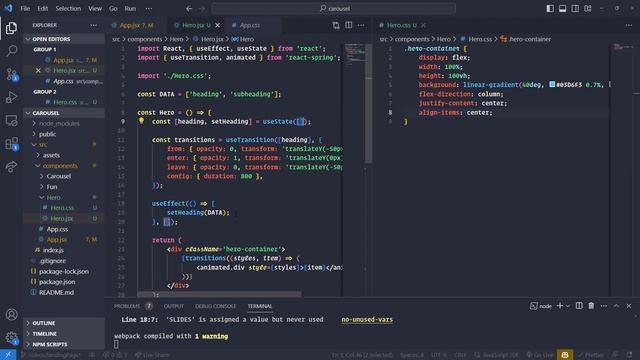640x360 pixels.
Task: Click the open changes icon in editor toolbar
Action: 336,25
